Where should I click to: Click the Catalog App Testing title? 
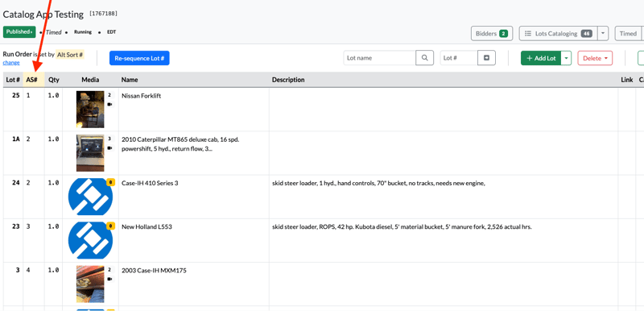43,15
